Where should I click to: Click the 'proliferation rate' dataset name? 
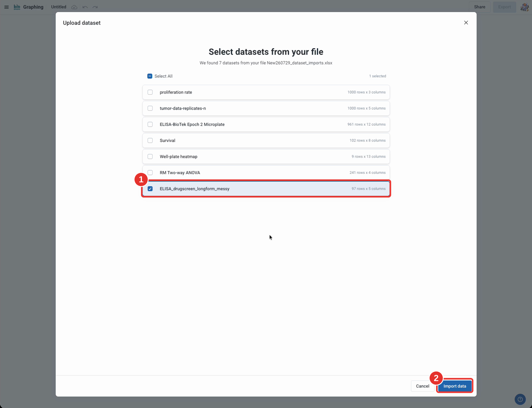(x=176, y=92)
